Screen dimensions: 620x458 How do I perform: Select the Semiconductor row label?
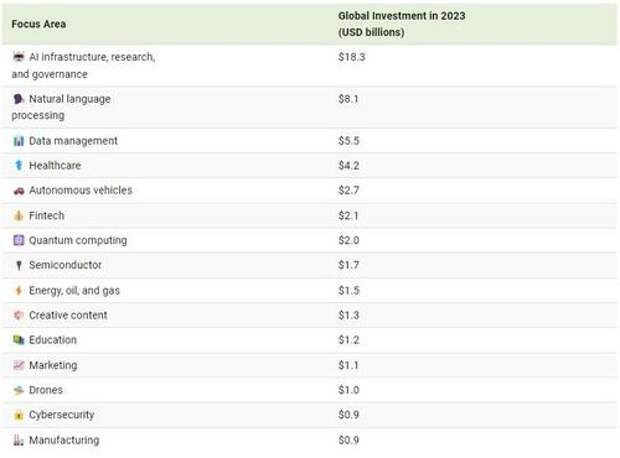(65, 265)
